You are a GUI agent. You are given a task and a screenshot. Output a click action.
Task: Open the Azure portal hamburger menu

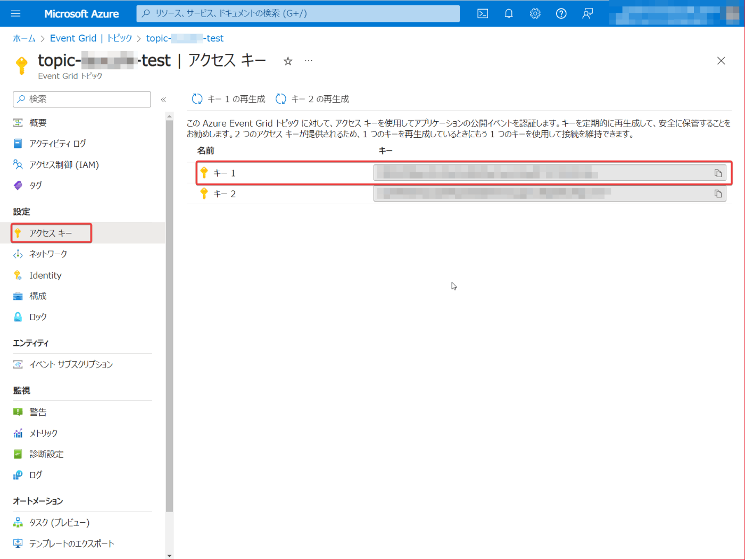(x=15, y=14)
